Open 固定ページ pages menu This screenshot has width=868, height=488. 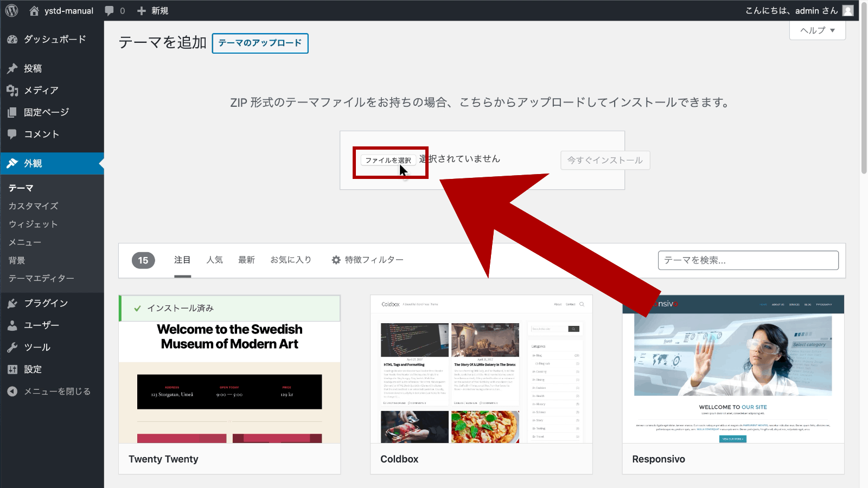(x=52, y=112)
